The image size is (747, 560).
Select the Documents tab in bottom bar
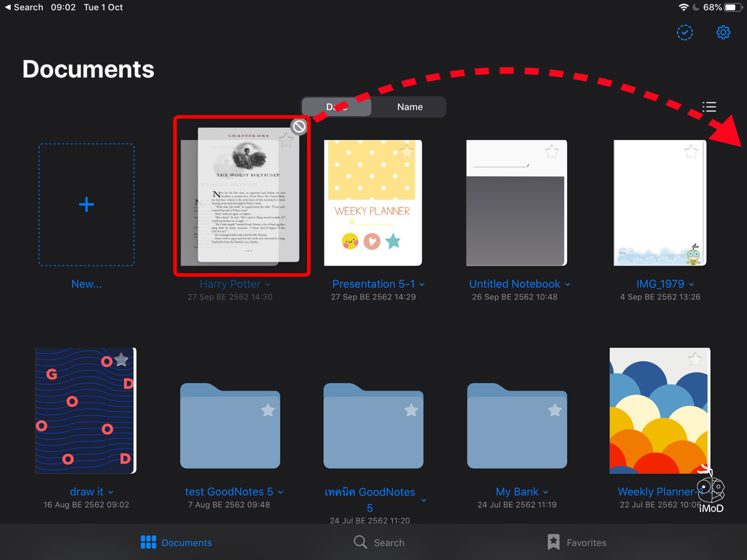tap(176, 542)
